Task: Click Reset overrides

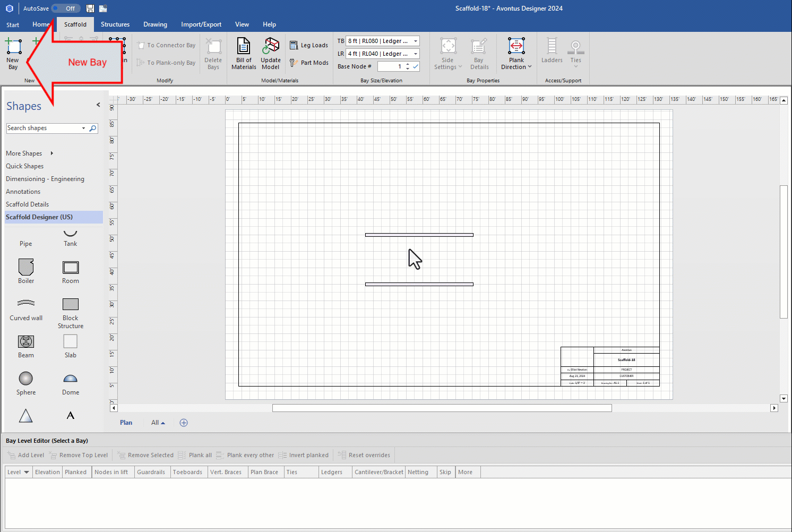Action: click(364, 455)
